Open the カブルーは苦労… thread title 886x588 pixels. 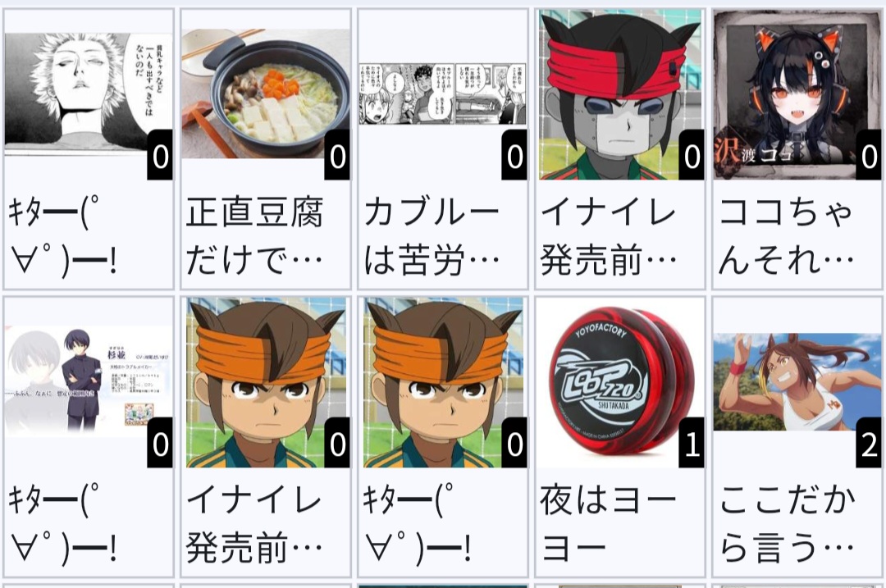(432, 236)
